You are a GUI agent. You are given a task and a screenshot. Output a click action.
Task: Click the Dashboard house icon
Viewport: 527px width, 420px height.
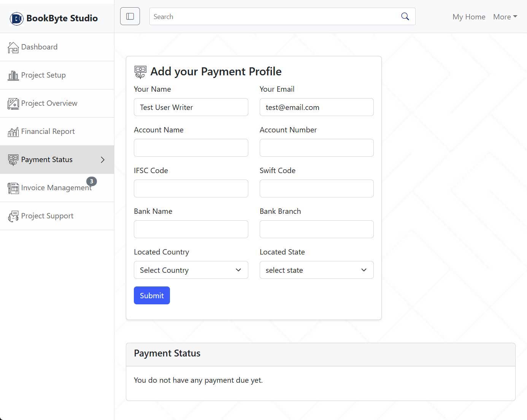click(13, 47)
